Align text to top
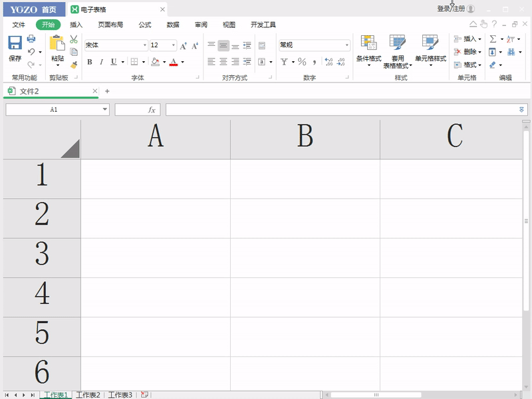Image resolution: width=532 pixels, height=399 pixels. (x=211, y=45)
